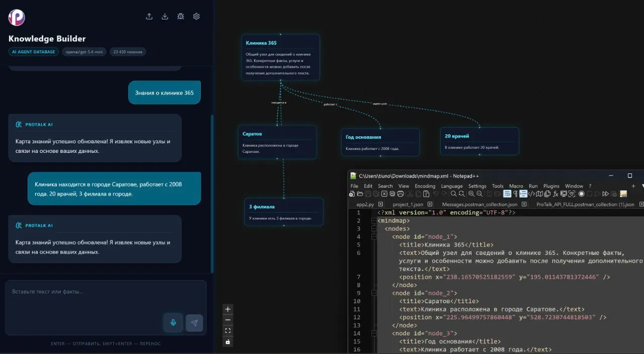
Task: Collapse node_2 fold at line 9
Action: tap(373, 293)
